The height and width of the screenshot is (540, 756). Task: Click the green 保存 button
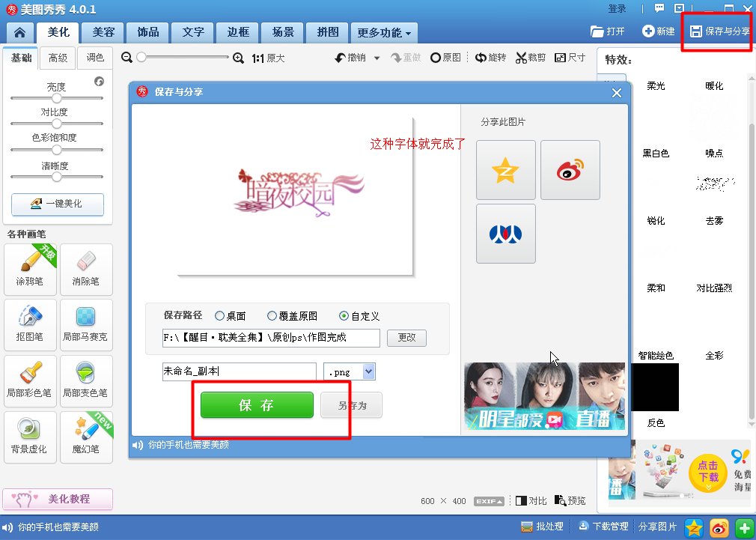256,405
